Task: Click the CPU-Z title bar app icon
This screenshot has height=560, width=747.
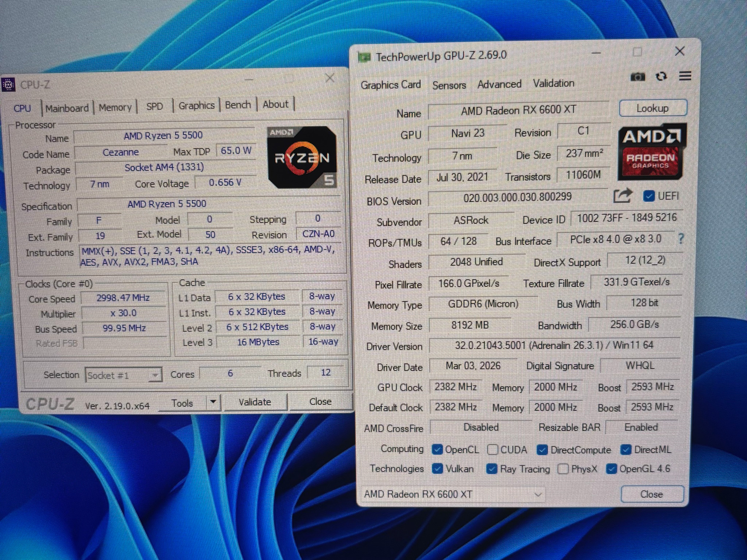Action: [8, 85]
